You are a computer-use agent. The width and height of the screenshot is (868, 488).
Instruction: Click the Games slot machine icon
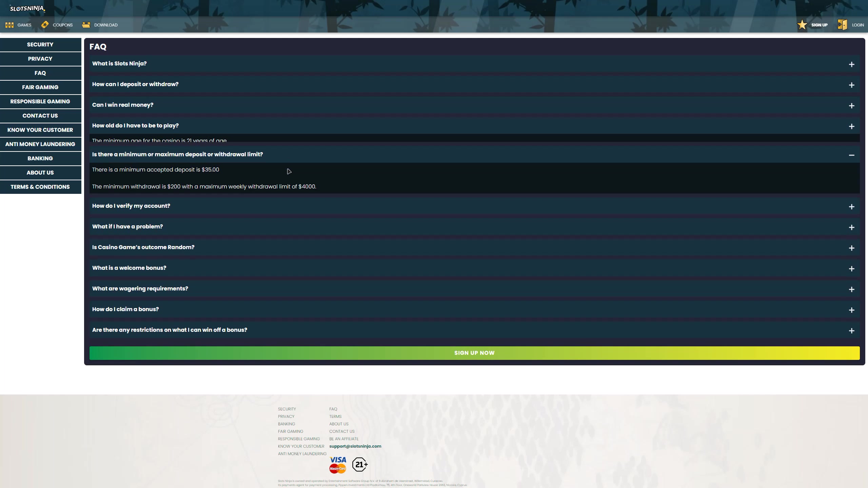tap(9, 25)
